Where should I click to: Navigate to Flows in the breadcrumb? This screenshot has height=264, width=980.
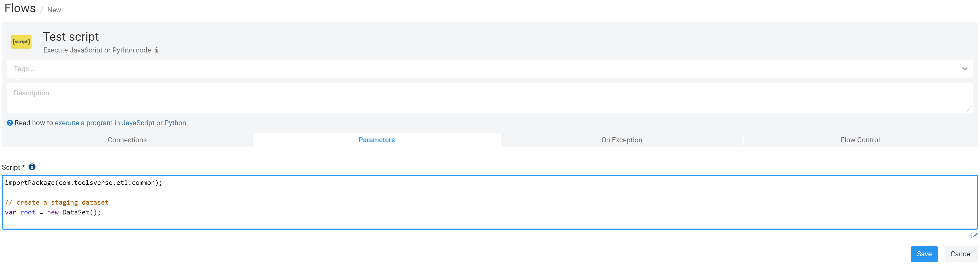[20, 8]
